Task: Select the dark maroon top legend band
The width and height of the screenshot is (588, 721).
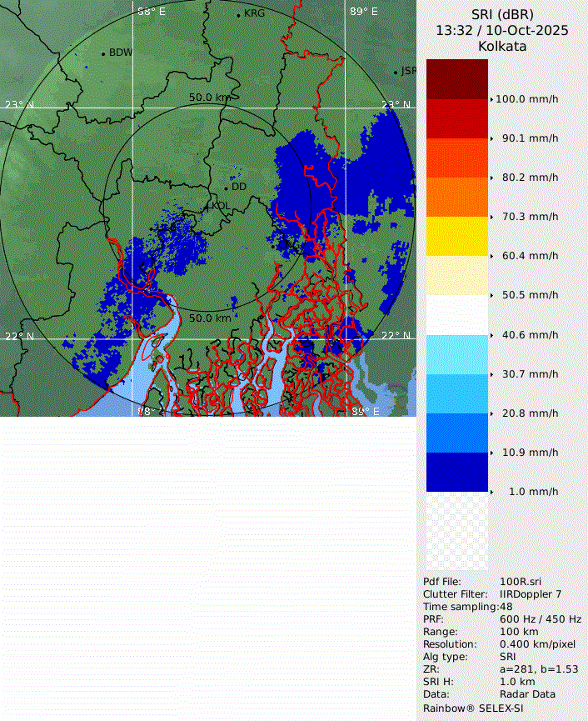Action: click(x=456, y=79)
